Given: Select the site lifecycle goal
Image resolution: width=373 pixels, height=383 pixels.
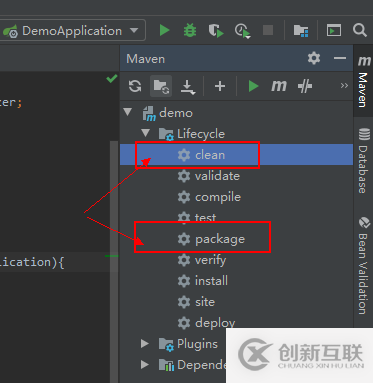Looking at the screenshot, I should tap(236, 302).
